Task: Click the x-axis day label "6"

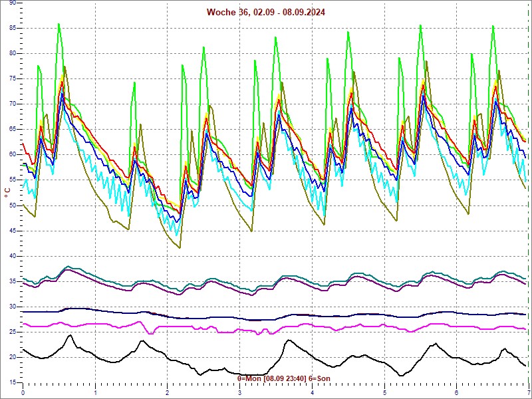Action: (x=457, y=394)
